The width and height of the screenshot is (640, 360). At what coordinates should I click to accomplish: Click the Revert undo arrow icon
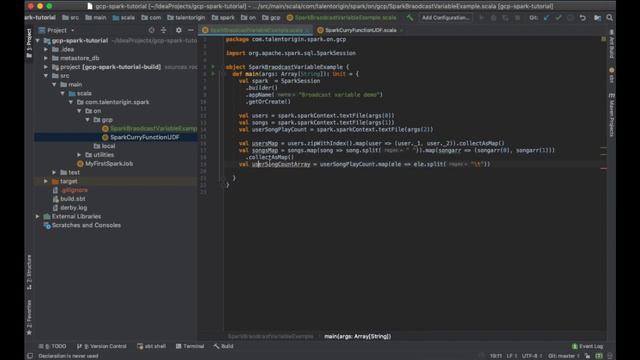coord(582,18)
